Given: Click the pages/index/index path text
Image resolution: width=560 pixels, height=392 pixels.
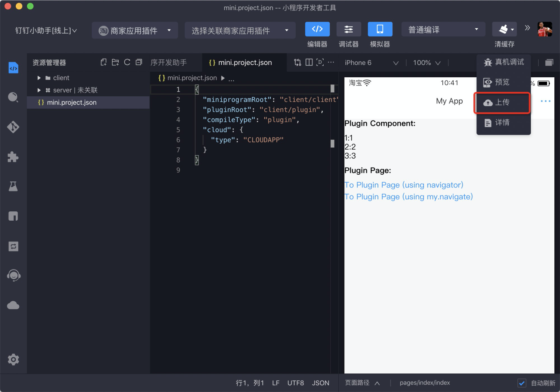Looking at the screenshot, I should coord(425,383).
